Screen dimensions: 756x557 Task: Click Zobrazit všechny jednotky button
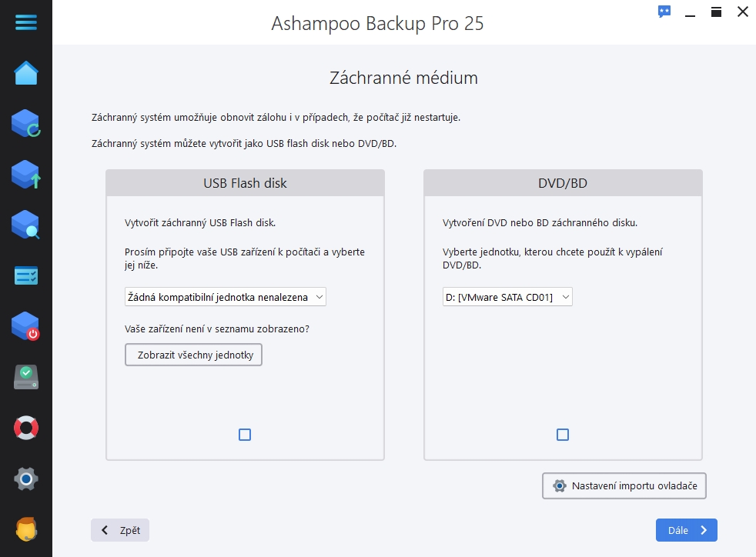(193, 355)
